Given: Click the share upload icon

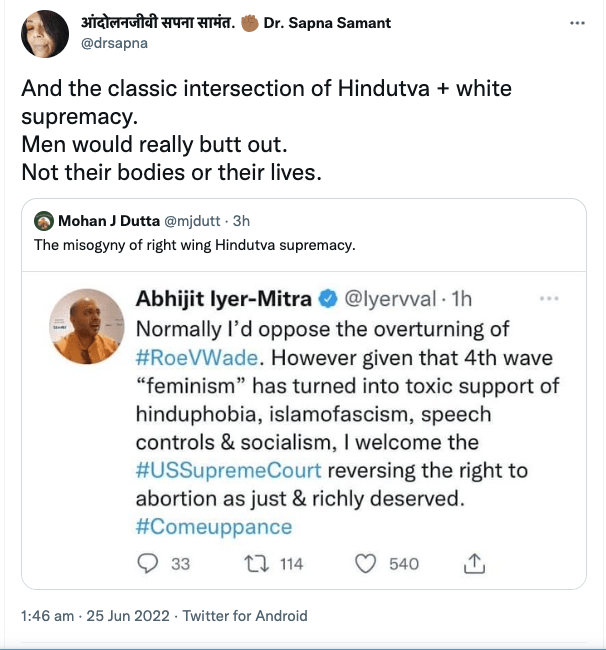Looking at the screenshot, I should (x=475, y=564).
